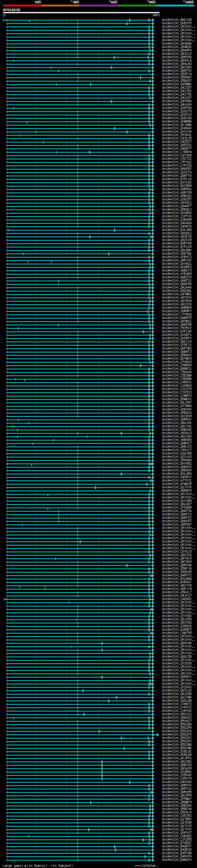Select hit label UniRef100_Q6S3E6
The height and width of the screenshot is (868, 197).
click(177, 67)
